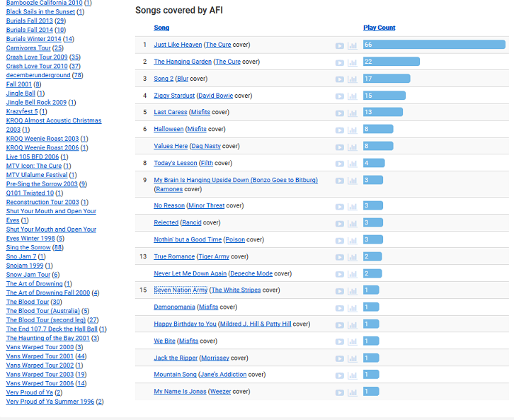The height and width of the screenshot is (420, 514).
Task: Open Seven Nation Army song link
Action: [x=181, y=290]
